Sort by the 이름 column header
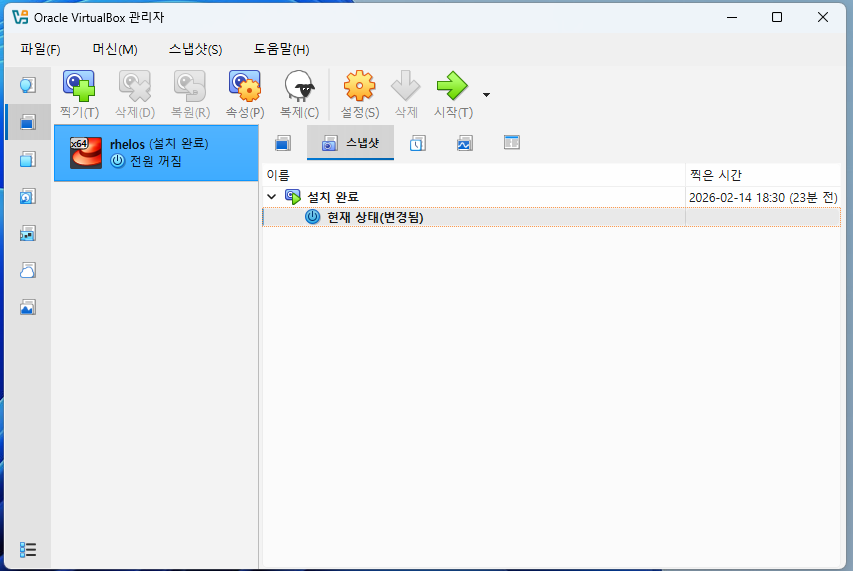 [x=473, y=175]
